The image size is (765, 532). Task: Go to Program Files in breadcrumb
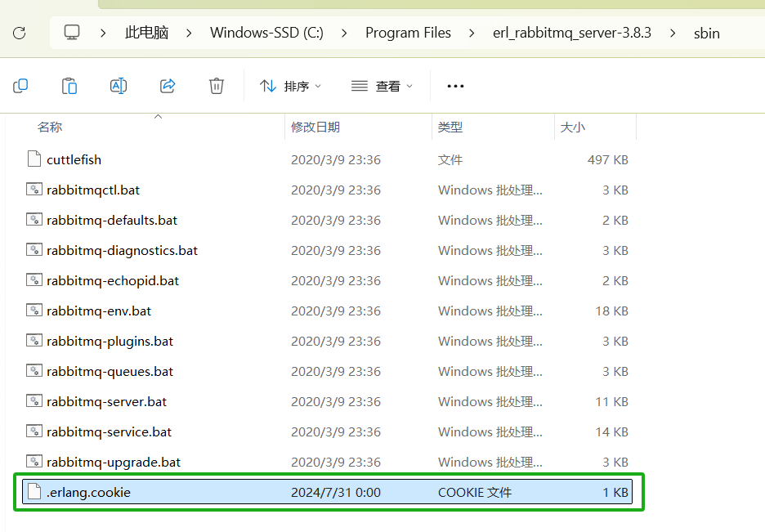(409, 33)
